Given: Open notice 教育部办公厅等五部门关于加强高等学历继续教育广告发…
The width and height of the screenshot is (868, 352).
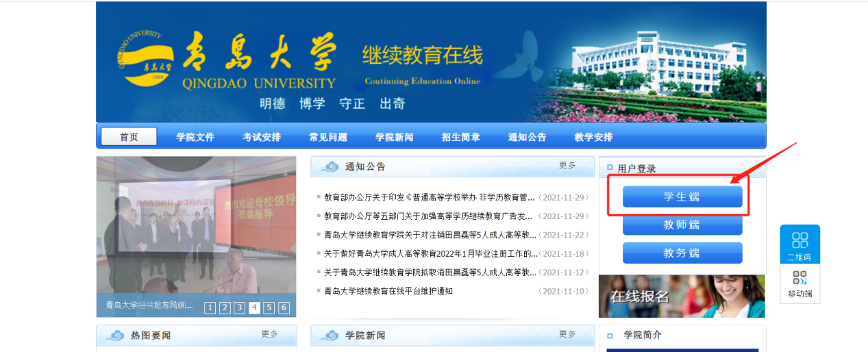Looking at the screenshot, I should 428,216.
